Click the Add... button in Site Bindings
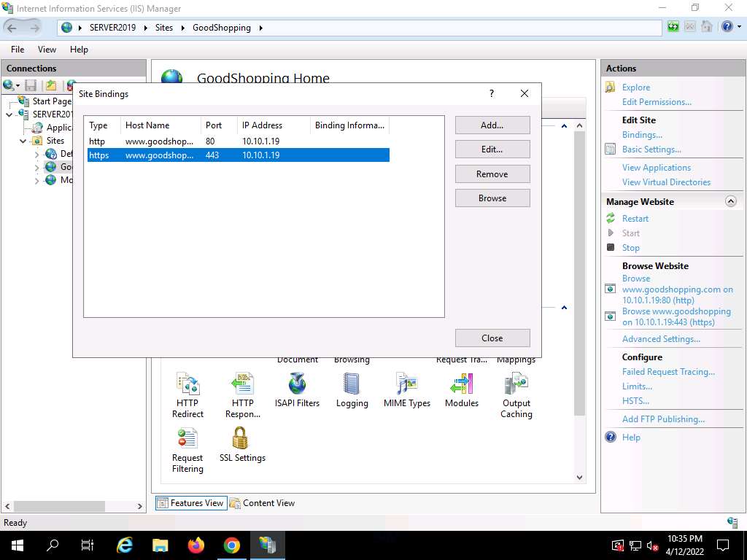Image resolution: width=747 pixels, height=560 pixels. tap(492, 125)
